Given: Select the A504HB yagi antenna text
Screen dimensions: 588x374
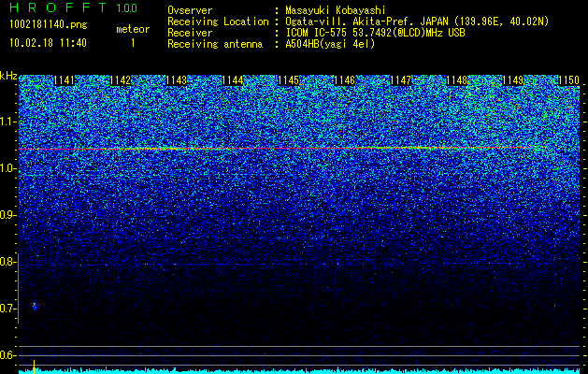Looking at the screenshot, I should coord(330,44).
